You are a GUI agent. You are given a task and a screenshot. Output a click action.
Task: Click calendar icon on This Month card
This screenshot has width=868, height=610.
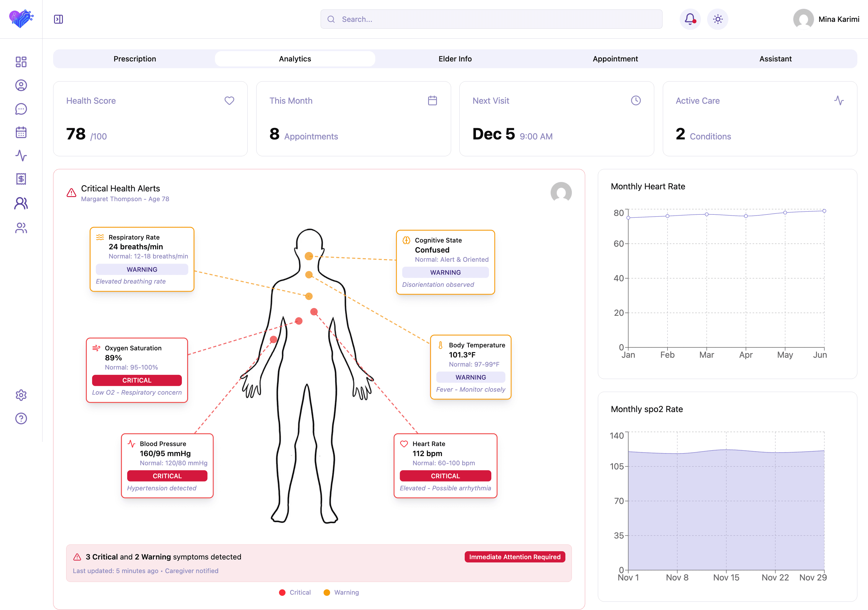point(433,101)
